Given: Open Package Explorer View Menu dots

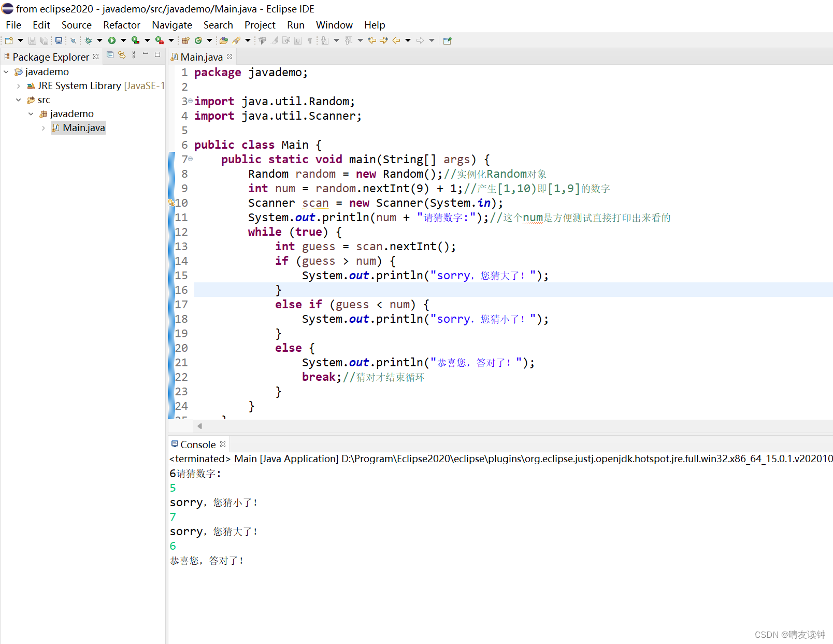Looking at the screenshot, I should point(134,54).
